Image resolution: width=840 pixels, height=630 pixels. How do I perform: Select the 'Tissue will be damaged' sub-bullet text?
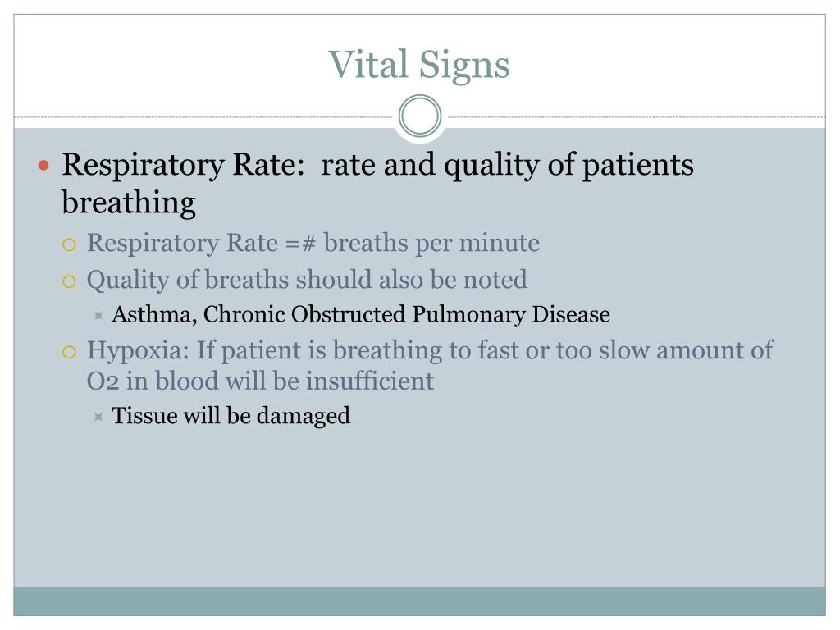click(231, 416)
